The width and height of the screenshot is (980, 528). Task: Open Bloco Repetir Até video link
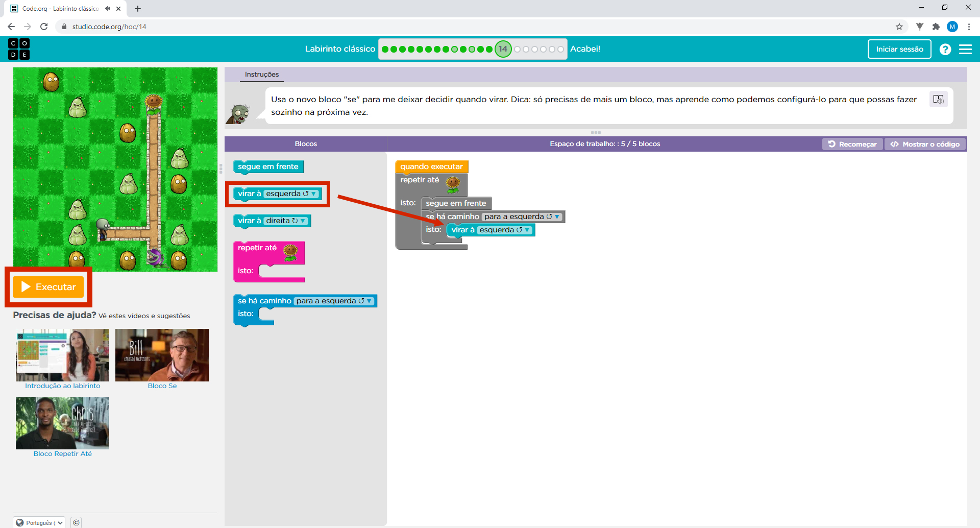click(63, 454)
